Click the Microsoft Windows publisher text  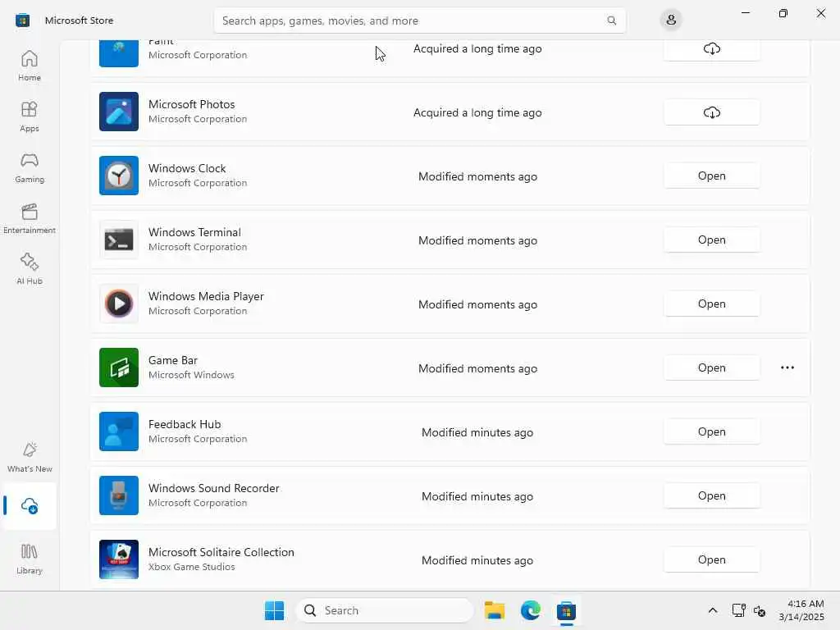coord(191,375)
